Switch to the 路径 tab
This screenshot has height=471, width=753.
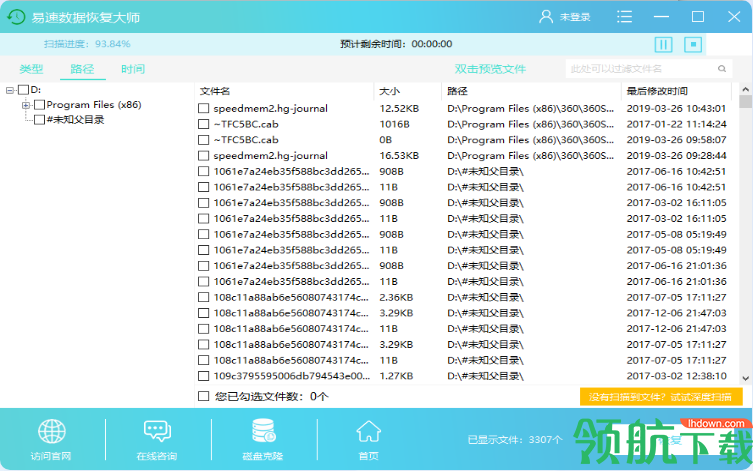(x=82, y=69)
